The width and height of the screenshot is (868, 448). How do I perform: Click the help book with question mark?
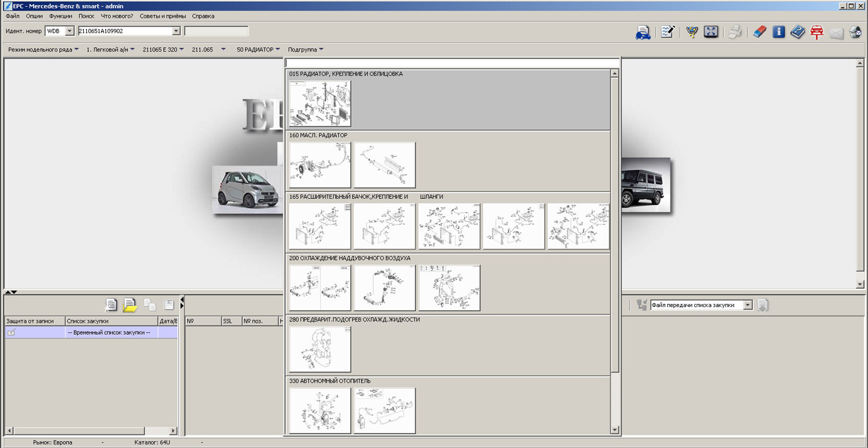pyautogui.click(x=797, y=32)
